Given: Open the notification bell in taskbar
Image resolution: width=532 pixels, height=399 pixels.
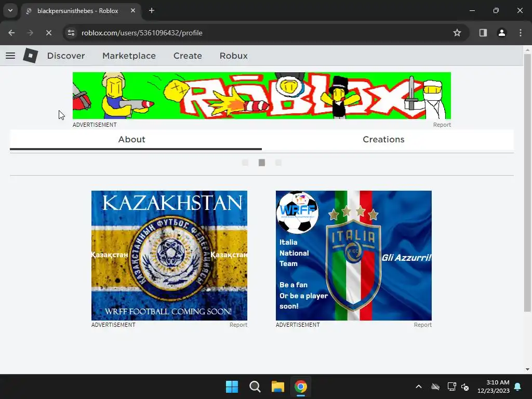Looking at the screenshot, I should tap(518, 387).
